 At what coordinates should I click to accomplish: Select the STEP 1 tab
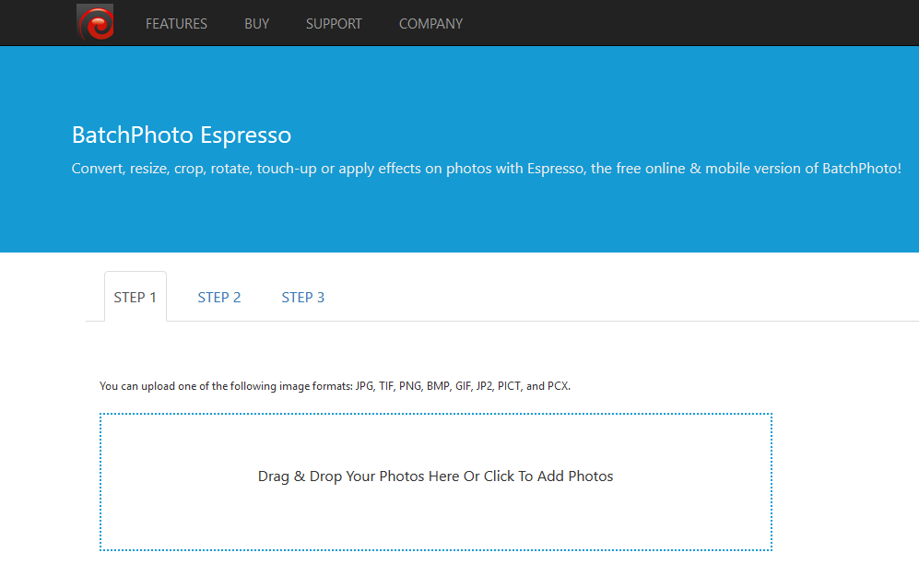[x=135, y=297]
